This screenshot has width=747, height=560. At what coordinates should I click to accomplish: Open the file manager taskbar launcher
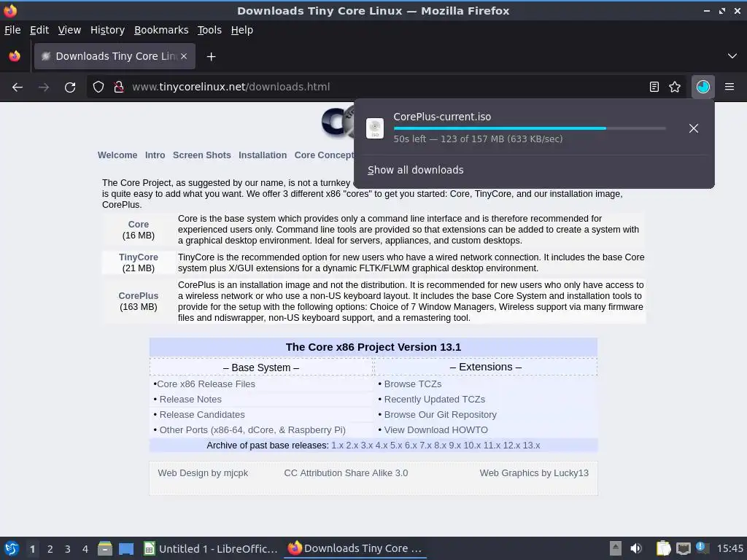105,548
